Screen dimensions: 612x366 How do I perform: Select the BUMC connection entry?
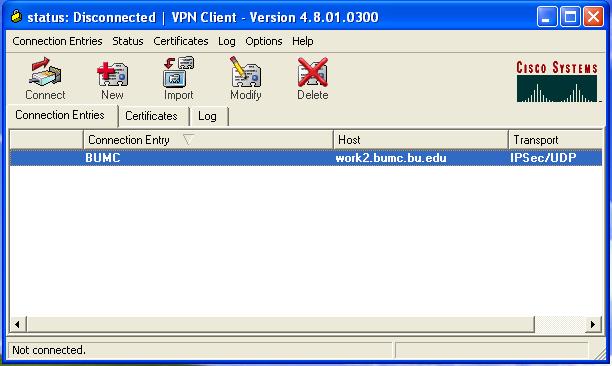click(306, 158)
